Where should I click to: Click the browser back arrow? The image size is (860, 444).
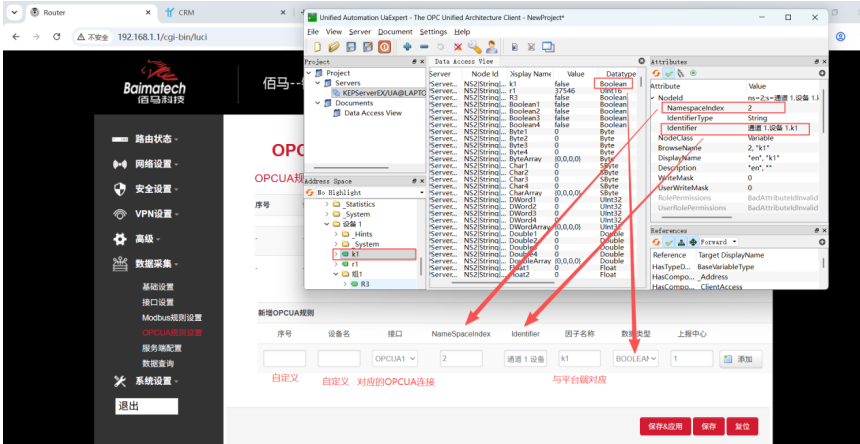16,37
